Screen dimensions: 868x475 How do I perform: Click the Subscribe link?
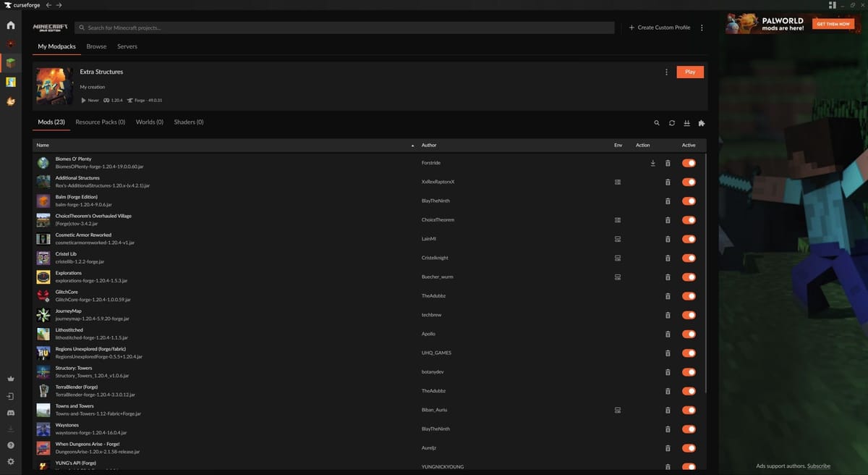pyautogui.click(x=818, y=466)
